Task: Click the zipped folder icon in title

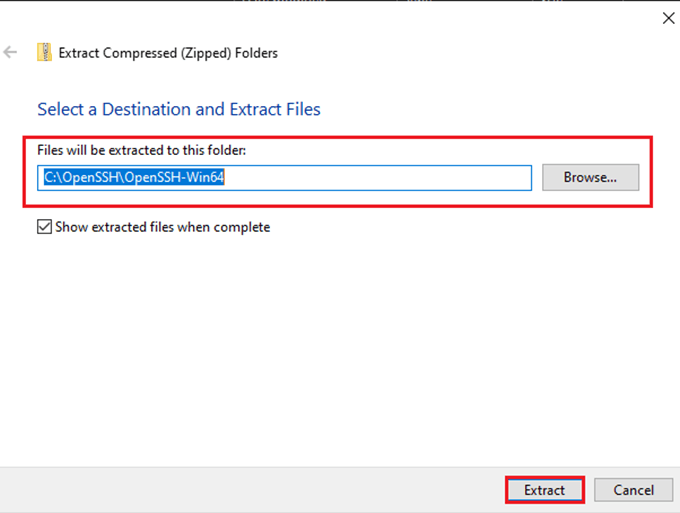Action: (44, 52)
